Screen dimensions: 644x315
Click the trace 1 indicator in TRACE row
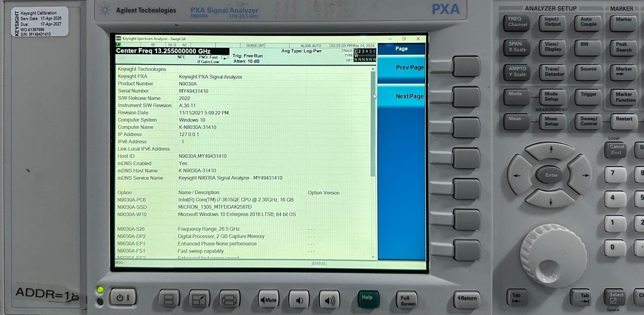pyautogui.click(x=356, y=51)
